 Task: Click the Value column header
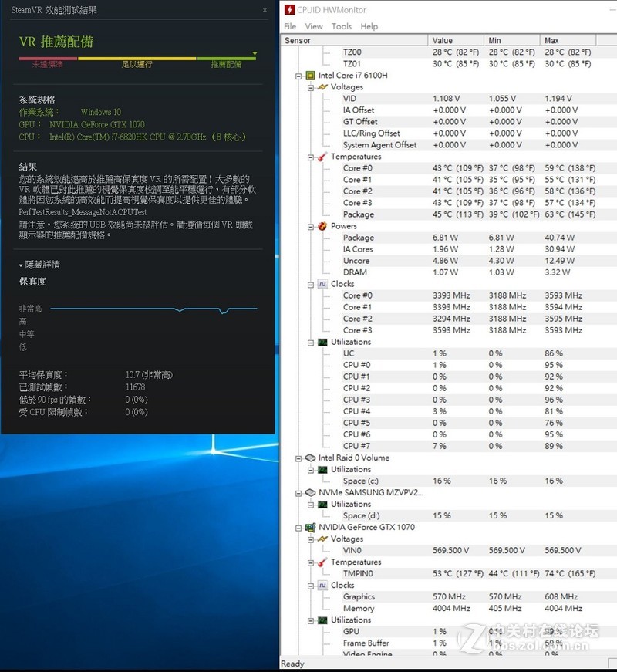pyautogui.click(x=456, y=40)
